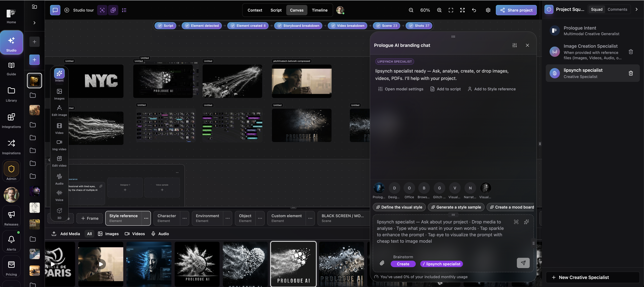Click the Share project button
The image size is (644, 287).
pos(516,10)
